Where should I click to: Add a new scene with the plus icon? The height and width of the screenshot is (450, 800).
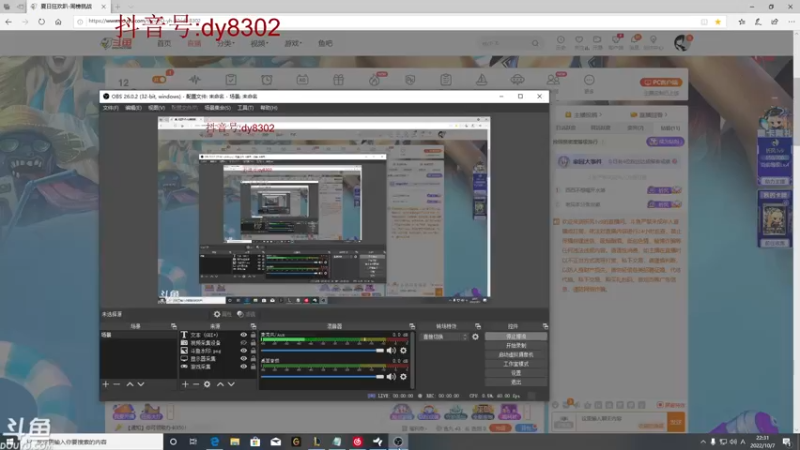coord(106,384)
